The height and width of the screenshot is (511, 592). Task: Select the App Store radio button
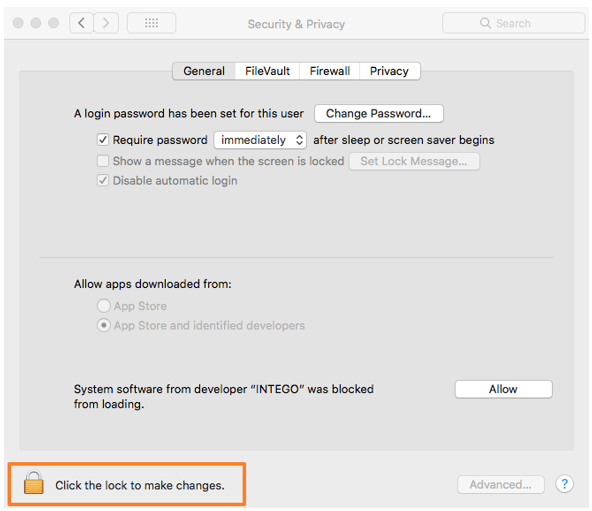coord(104,306)
